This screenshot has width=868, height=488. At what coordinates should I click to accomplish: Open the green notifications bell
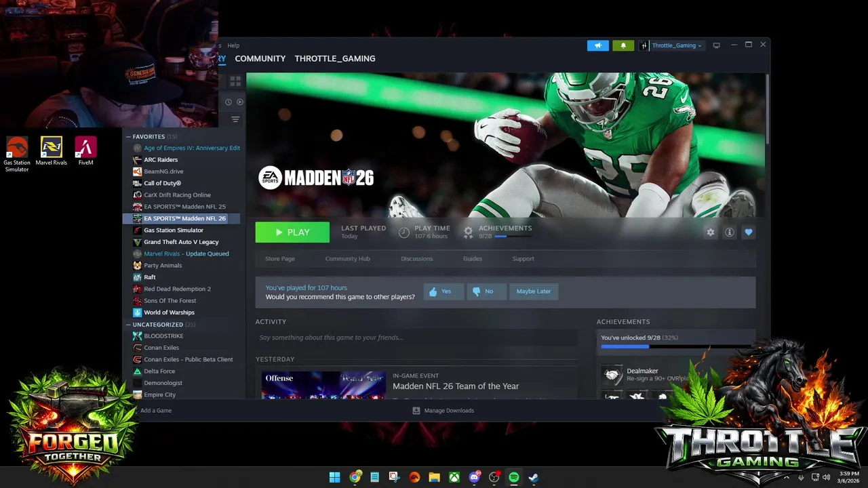[x=623, y=45]
